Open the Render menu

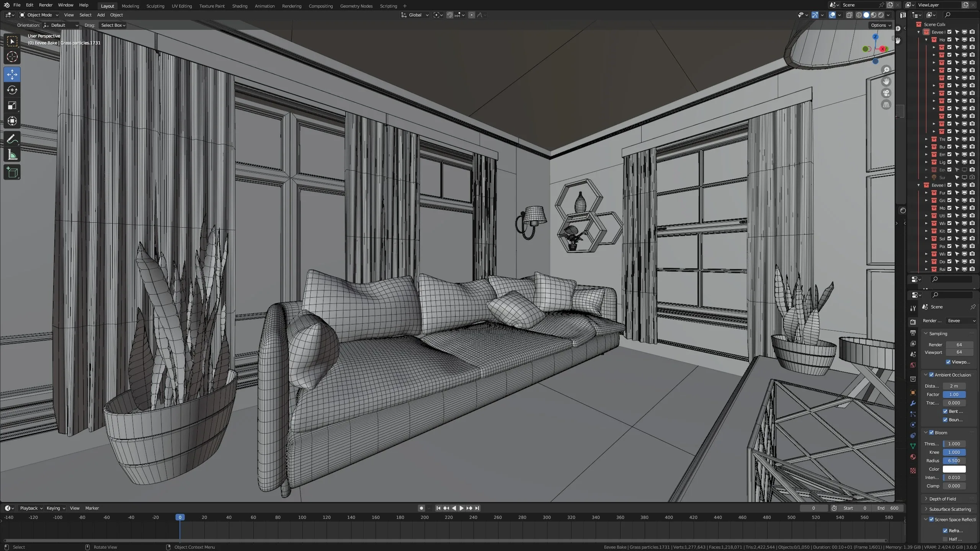pos(46,5)
